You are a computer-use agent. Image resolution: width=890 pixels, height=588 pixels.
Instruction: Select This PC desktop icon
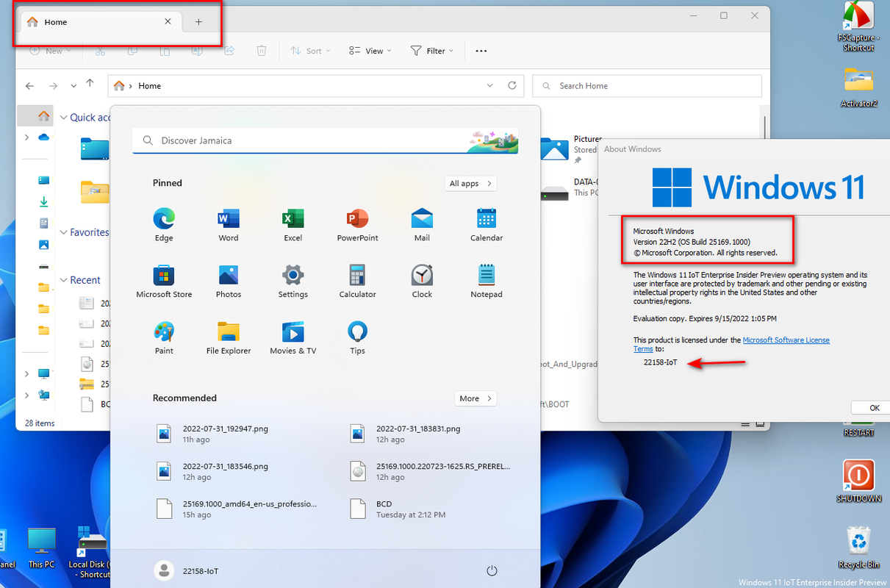click(x=41, y=548)
